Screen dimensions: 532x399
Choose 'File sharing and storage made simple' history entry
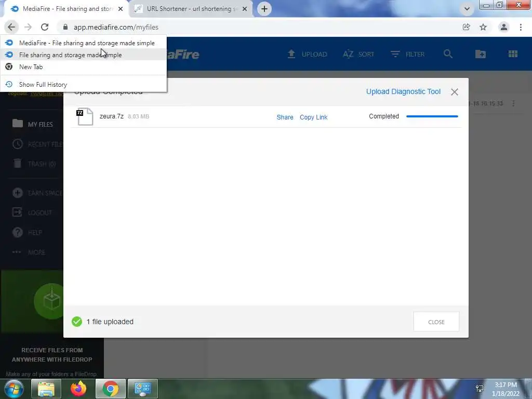(84, 55)
